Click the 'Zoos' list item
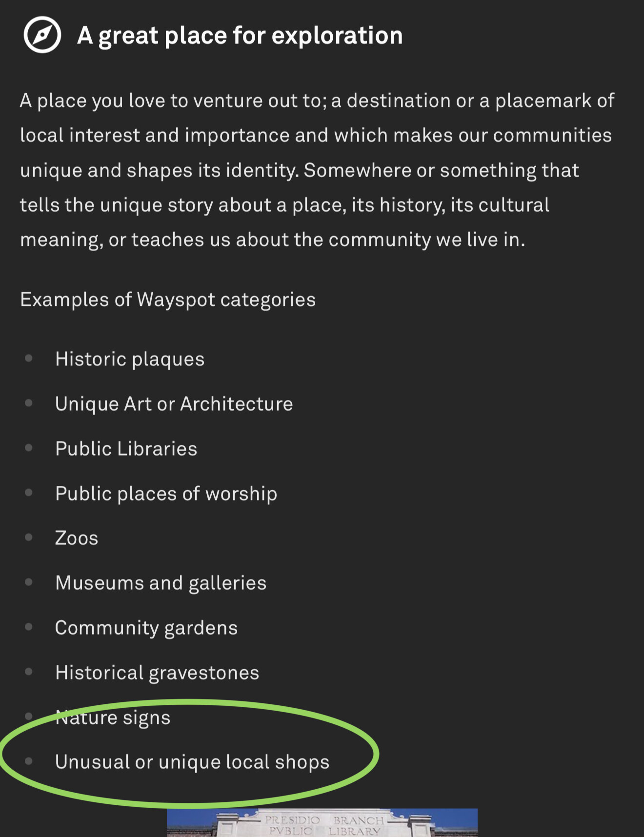Image resolution: width=644 pixels, height=837 pixels. (x=77, y=538)
